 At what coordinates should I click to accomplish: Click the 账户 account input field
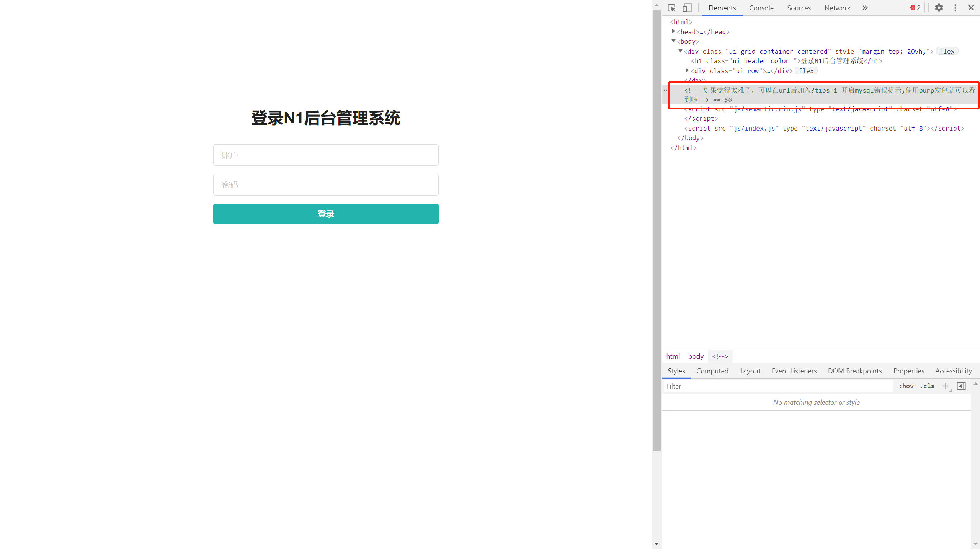click(x=326, y=155)
